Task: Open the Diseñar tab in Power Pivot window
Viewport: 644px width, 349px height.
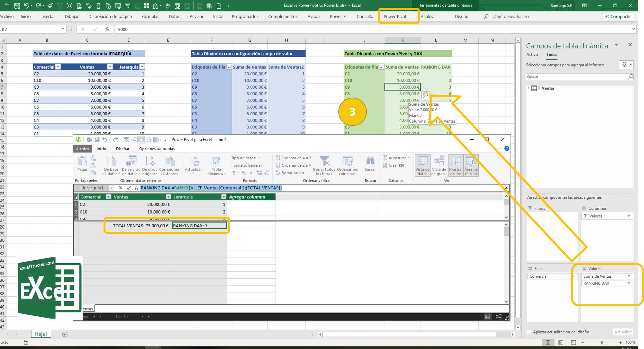Action: tap(122, 149)
